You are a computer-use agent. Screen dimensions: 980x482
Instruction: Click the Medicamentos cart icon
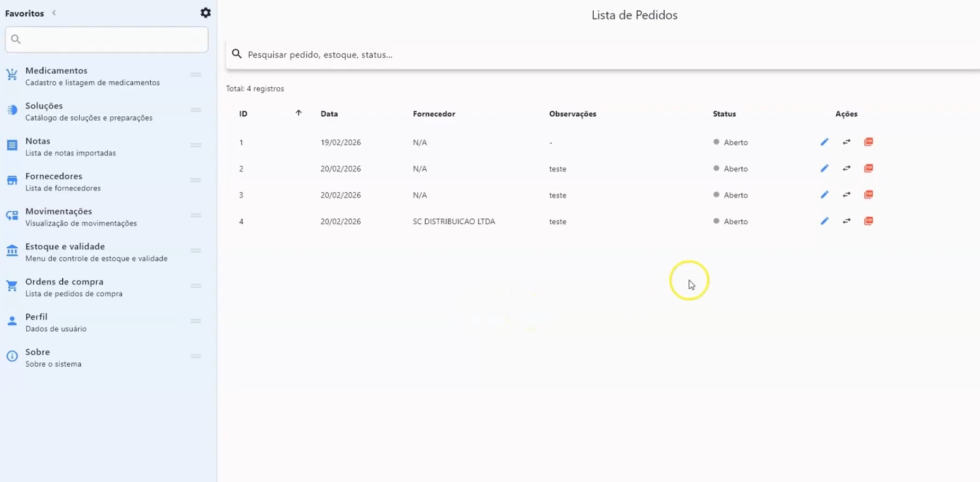[x=12, y=75]
